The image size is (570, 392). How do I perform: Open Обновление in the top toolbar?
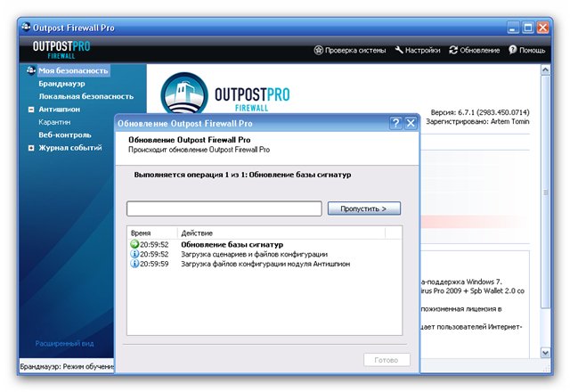[475, 50]
